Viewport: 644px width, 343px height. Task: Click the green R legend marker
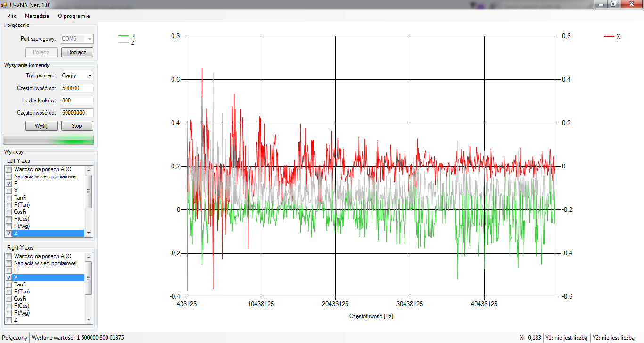pos(124,36)
